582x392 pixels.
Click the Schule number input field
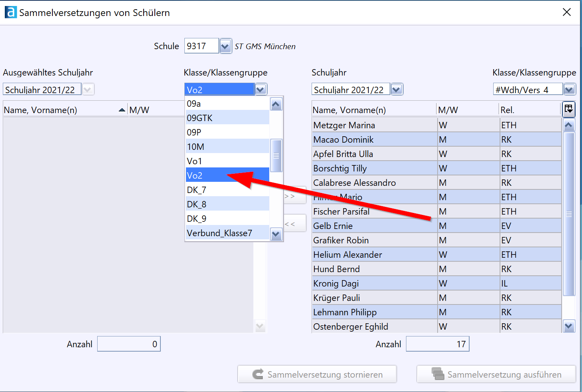click(x=201, y=46)
